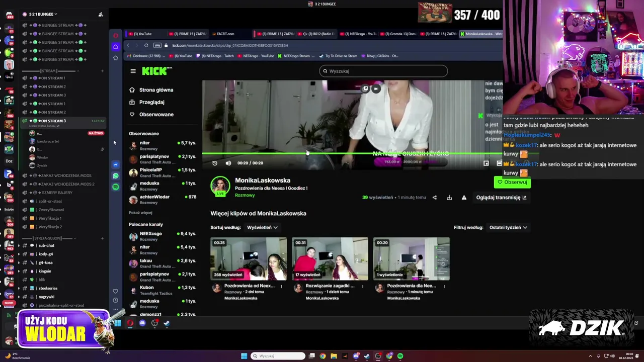Image resolution: width=644 pixels, height=362 pixels.
Task: Click the VPN badge in address bar
Action: coord(157,45)
